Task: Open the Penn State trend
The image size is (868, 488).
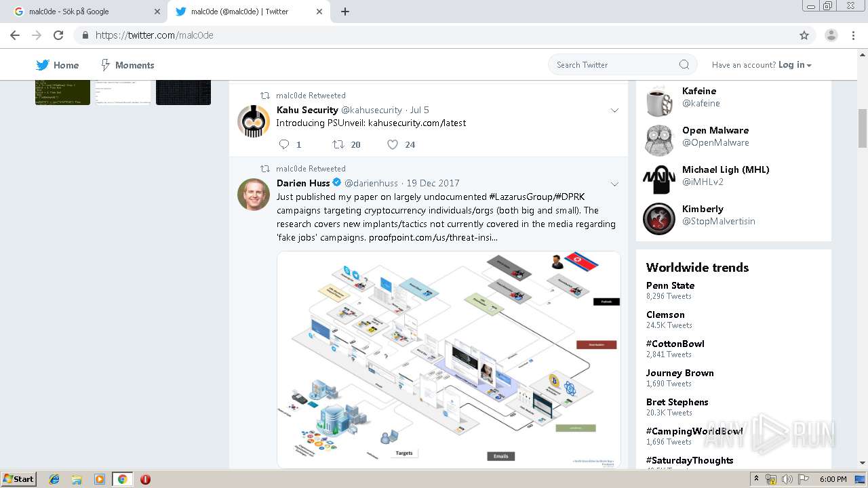Action: [x=670, y=285]
